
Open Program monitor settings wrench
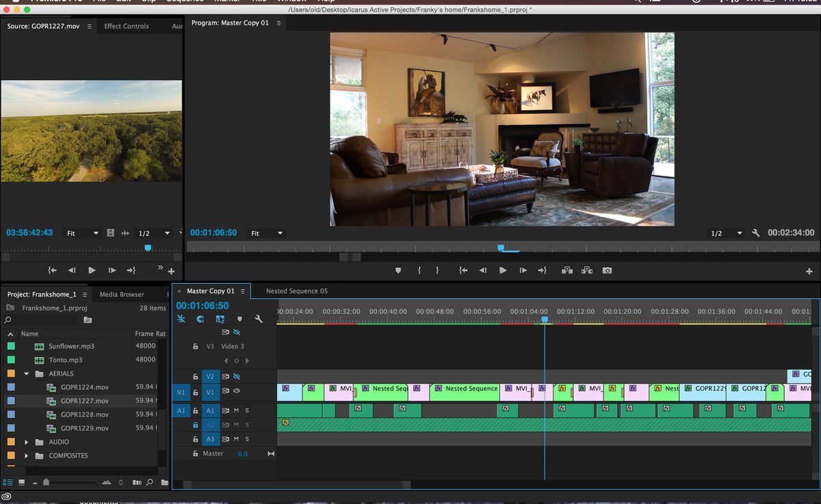pos(756,233)
